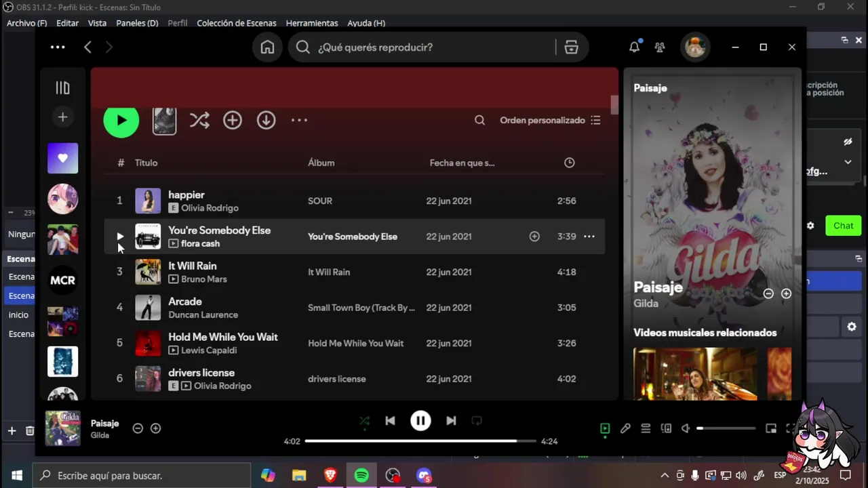Toggle repeat in player controls
This screenshot has height=488, width=868.
477,421
